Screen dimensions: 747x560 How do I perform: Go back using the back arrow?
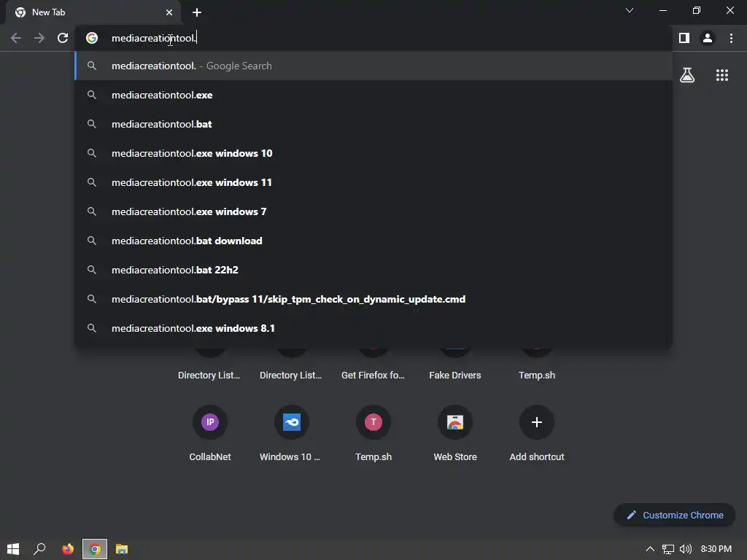coord(16,38)
